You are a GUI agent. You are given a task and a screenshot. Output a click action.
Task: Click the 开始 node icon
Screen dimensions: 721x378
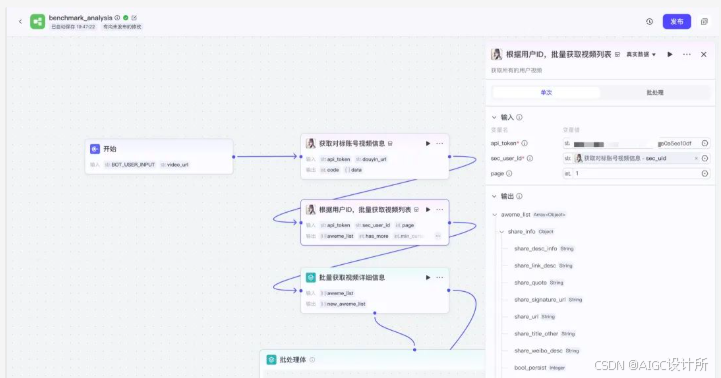click(x=95, y=149)
